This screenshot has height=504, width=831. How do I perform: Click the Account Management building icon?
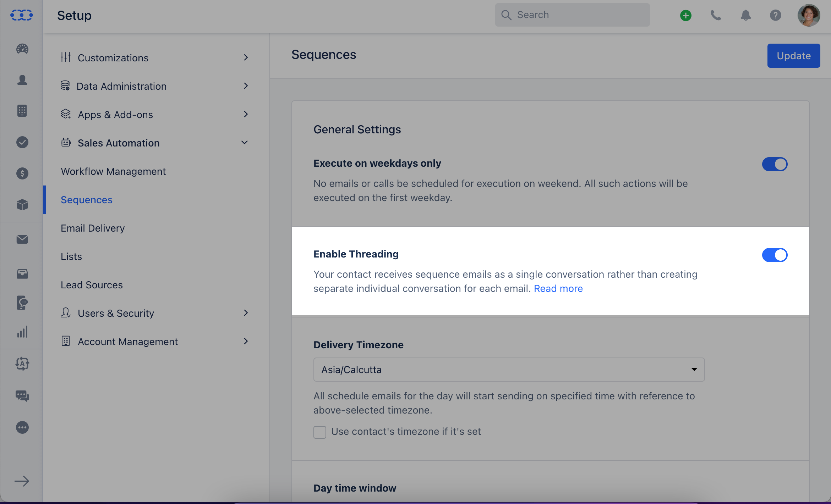coord(66,341)
